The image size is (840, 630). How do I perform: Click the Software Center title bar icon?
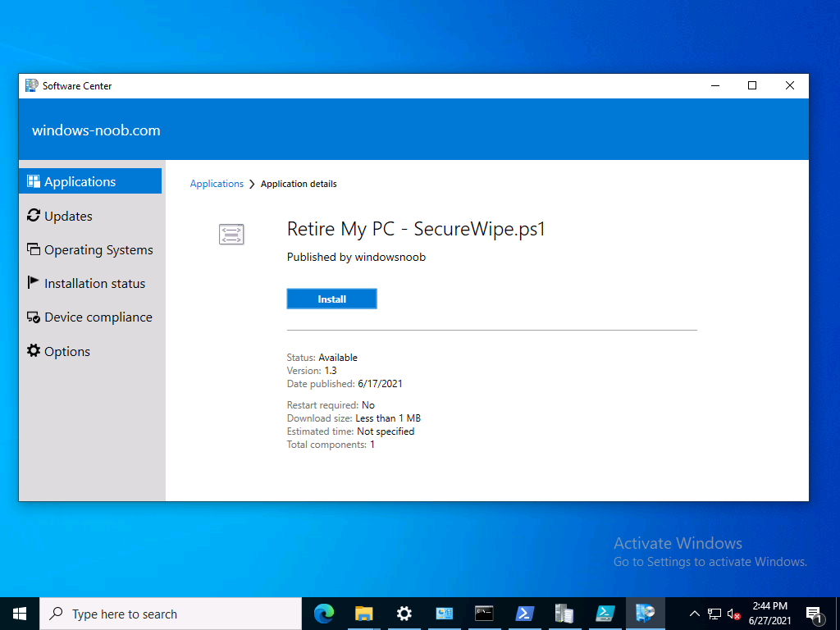tap(32, 85)
